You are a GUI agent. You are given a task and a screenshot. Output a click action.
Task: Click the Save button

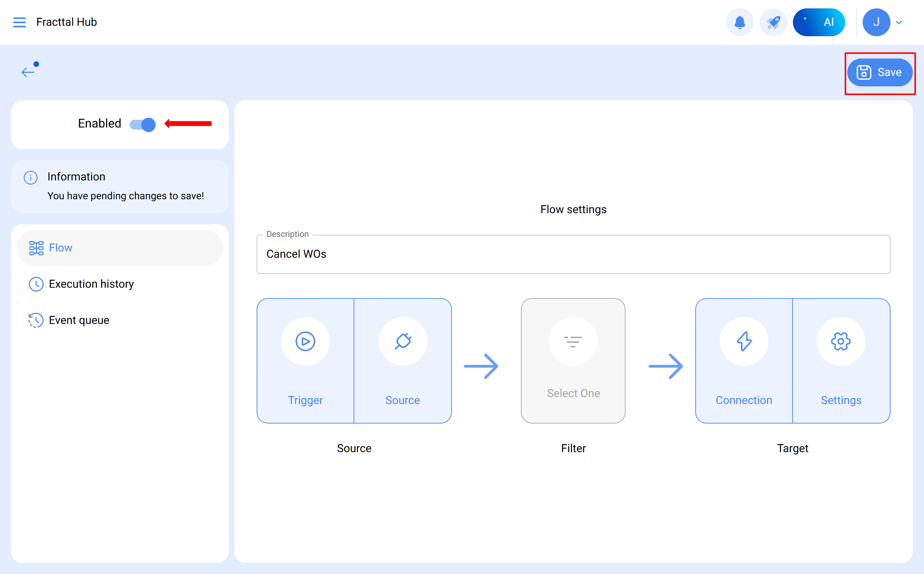pyautogui.click(x=880, y=72)
